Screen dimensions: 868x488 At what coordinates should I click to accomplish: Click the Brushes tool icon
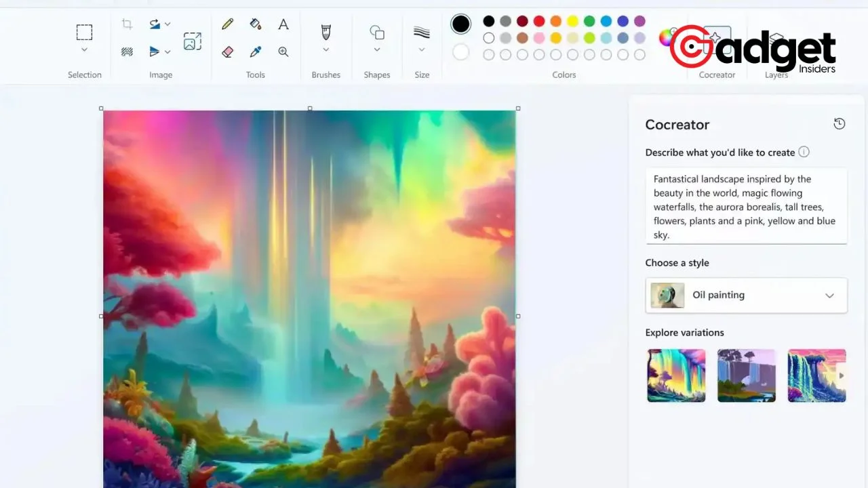point(325,32)
